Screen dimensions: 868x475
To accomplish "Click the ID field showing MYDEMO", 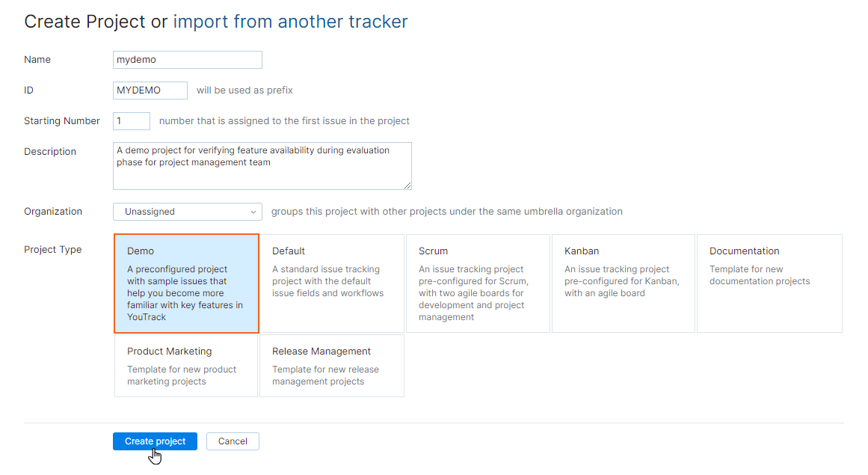I will pyautogui.click(x=150, y=90).
